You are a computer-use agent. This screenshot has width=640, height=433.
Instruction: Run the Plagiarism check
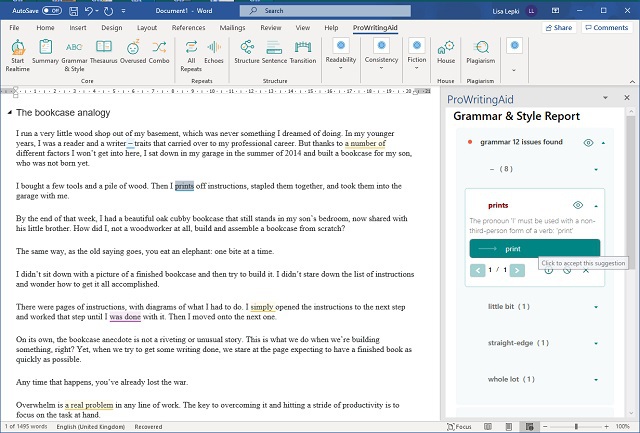pyautogui.click(x=480, y=52)
